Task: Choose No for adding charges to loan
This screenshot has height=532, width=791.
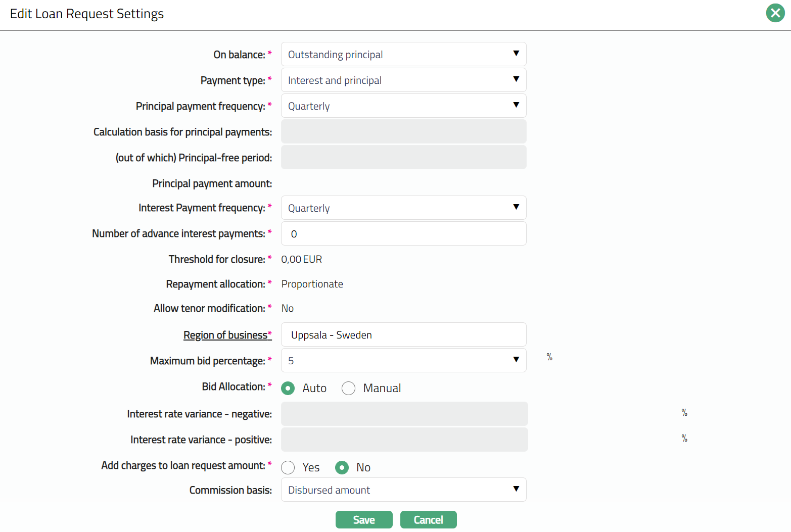Action: tap(342, 467)
